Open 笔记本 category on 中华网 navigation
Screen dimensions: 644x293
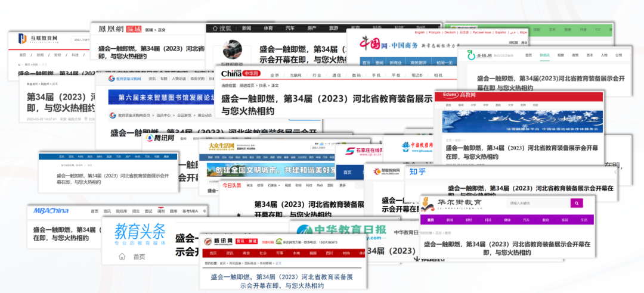[417, 76]
